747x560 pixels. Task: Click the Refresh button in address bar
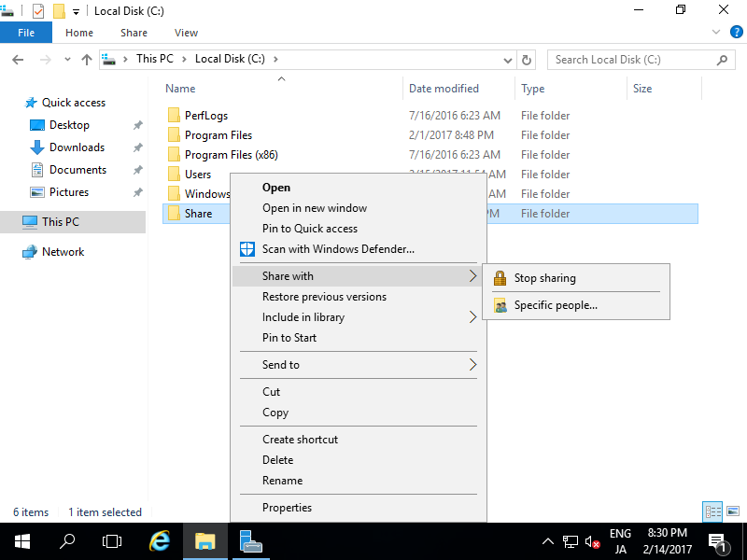[x=527, y=60]
